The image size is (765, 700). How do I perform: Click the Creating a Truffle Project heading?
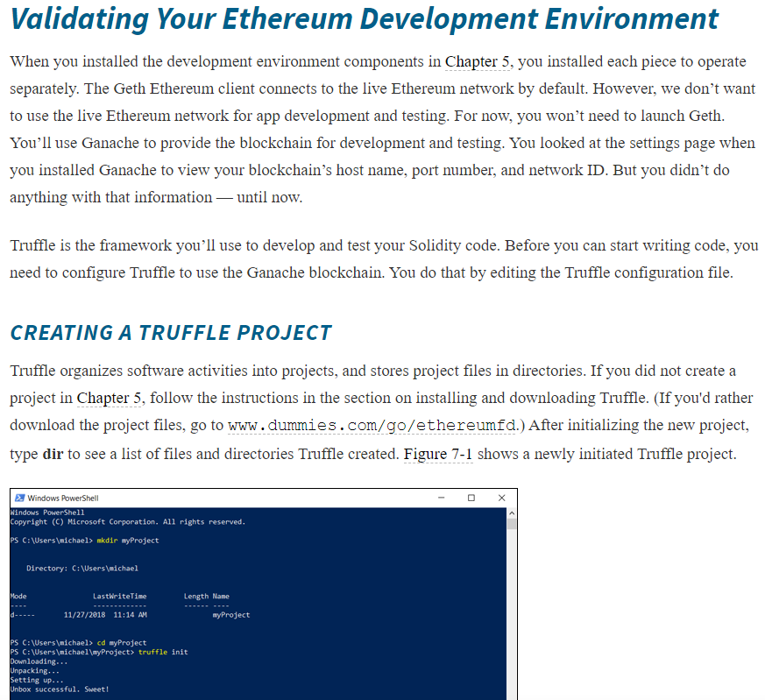171,333
